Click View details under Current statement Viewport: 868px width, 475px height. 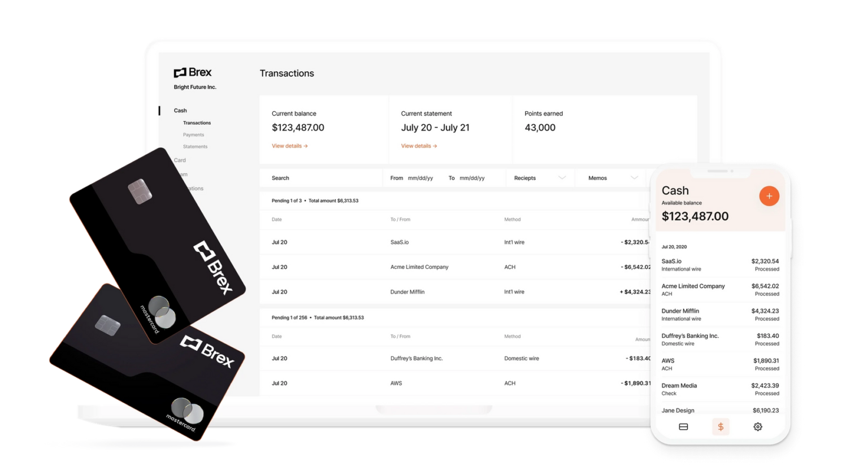(418, 146)
